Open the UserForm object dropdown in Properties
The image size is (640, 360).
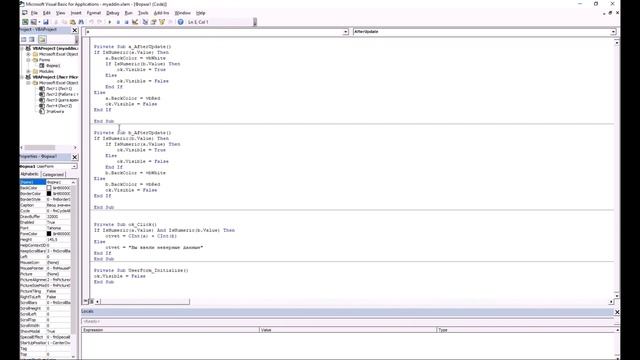(x=74, y=167)
